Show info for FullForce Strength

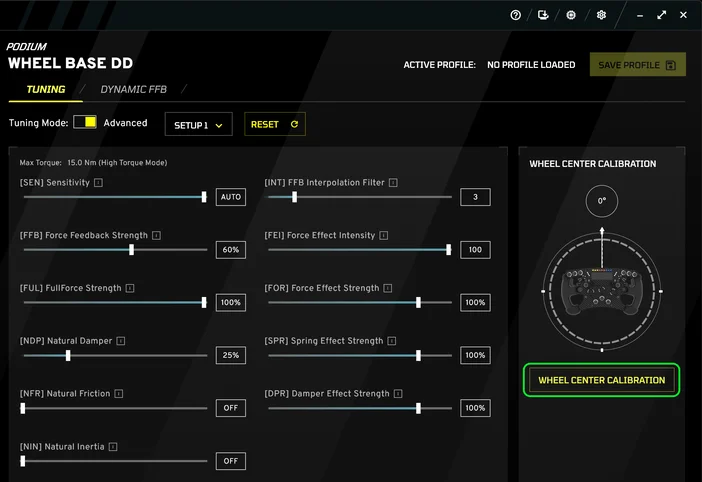pos(130,288)
